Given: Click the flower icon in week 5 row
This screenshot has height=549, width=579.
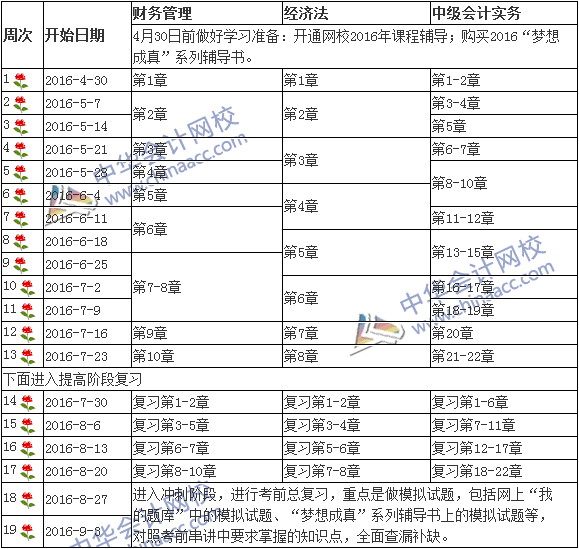Looking at the screenshot, I should 20,173.
